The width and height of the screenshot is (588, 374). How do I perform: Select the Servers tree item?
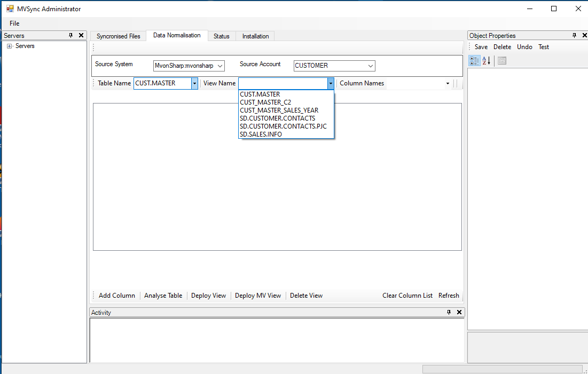point(25,46)
